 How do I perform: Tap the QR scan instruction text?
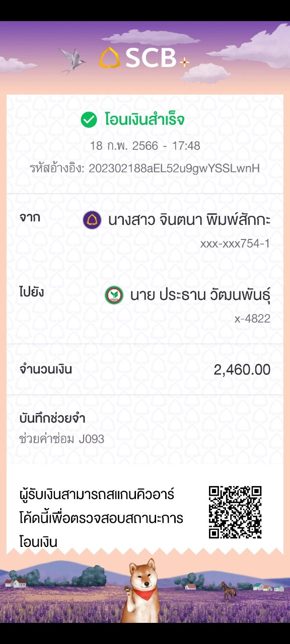[101, 518]
